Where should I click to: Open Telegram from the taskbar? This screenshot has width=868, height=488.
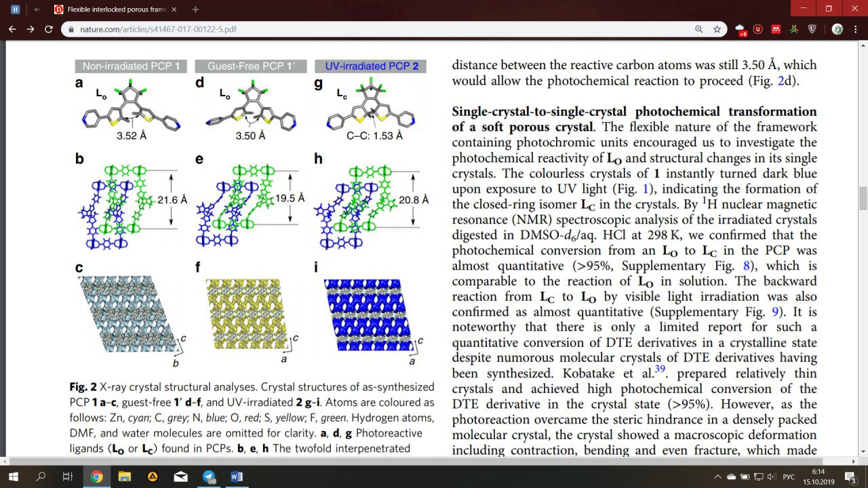(x=209, y=476)
